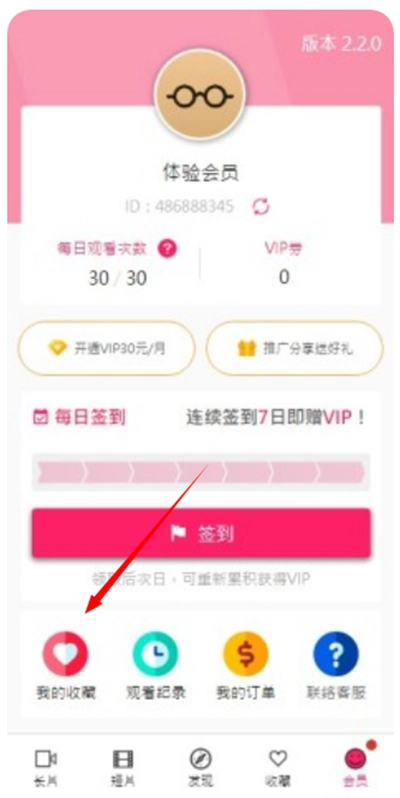400x798 pixels.
Task: Click the 签到 check-in button
Action: click(x=201, y=533)
